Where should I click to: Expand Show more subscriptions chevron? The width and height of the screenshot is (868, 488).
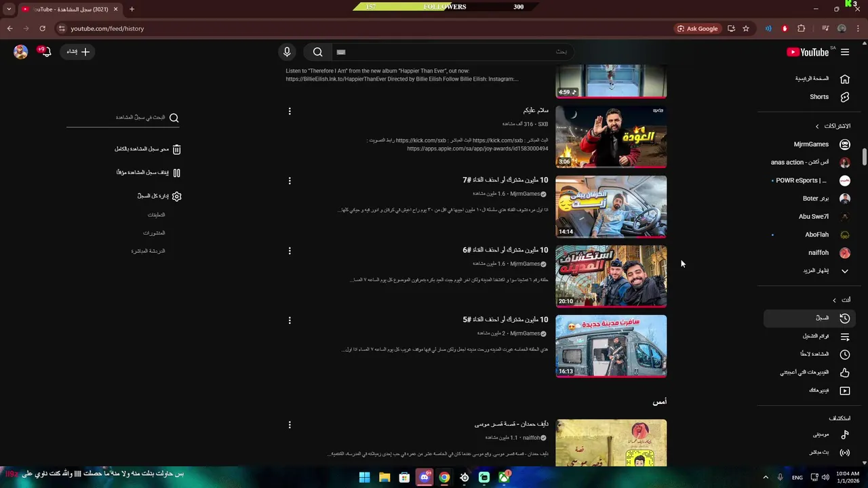point(845,271)
